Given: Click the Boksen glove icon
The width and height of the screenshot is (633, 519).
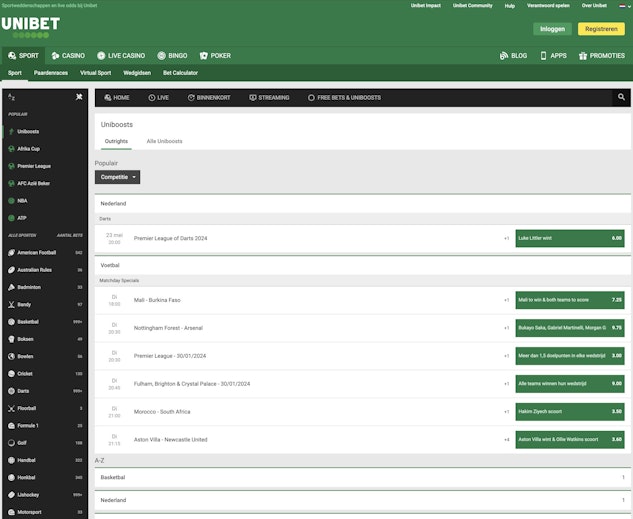Looking at the screenshot, I should pyautogui.click(x=11, y=339).
